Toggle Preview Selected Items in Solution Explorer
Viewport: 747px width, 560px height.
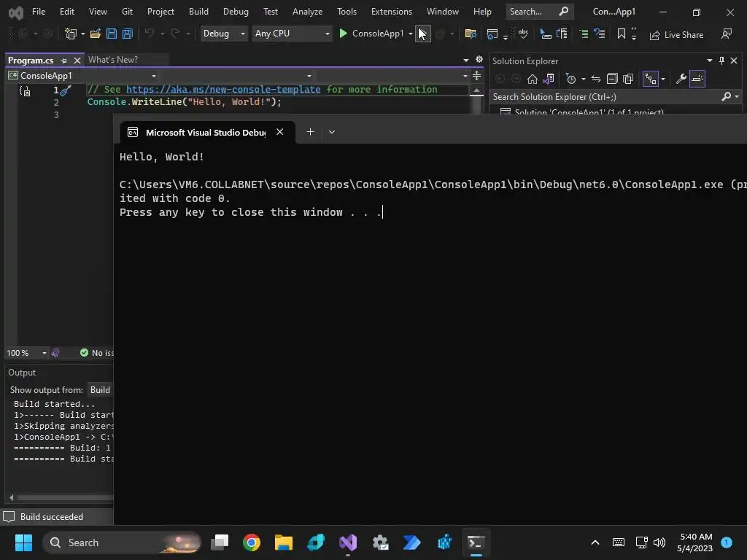point(697,79)
